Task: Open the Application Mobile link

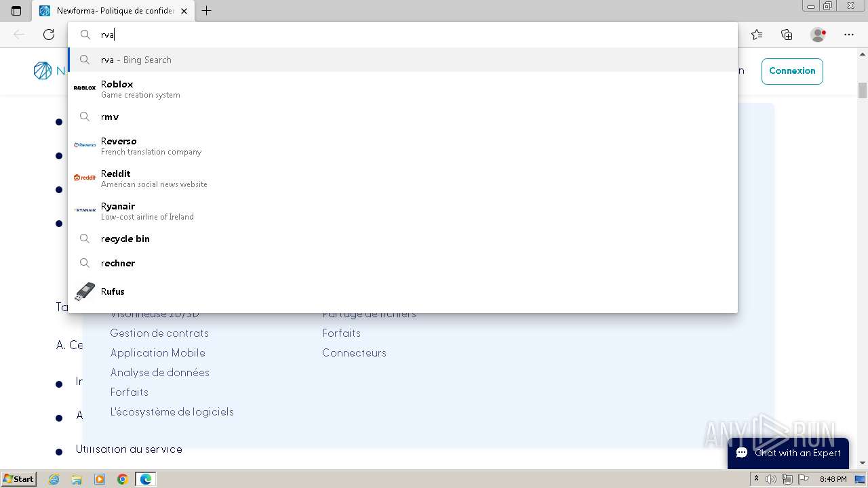Action: [x=157, y=353]
